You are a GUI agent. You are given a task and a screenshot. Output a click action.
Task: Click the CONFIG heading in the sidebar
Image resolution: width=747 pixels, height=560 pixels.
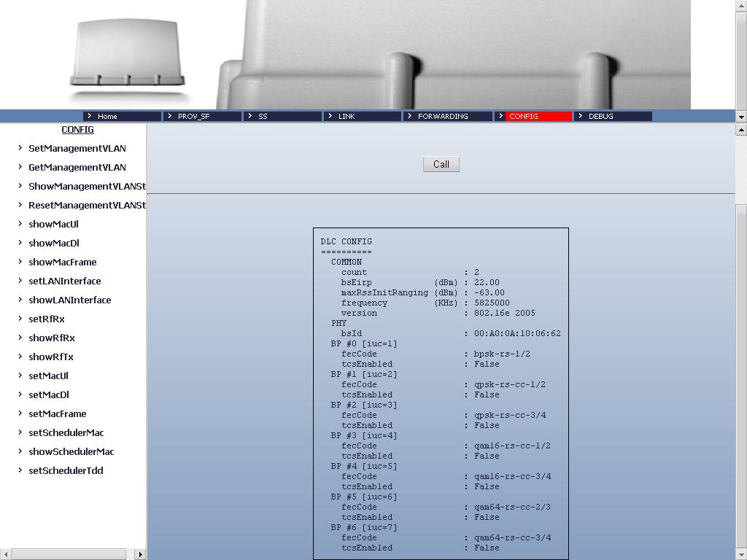pyautogui.click(x=77, y=130)
